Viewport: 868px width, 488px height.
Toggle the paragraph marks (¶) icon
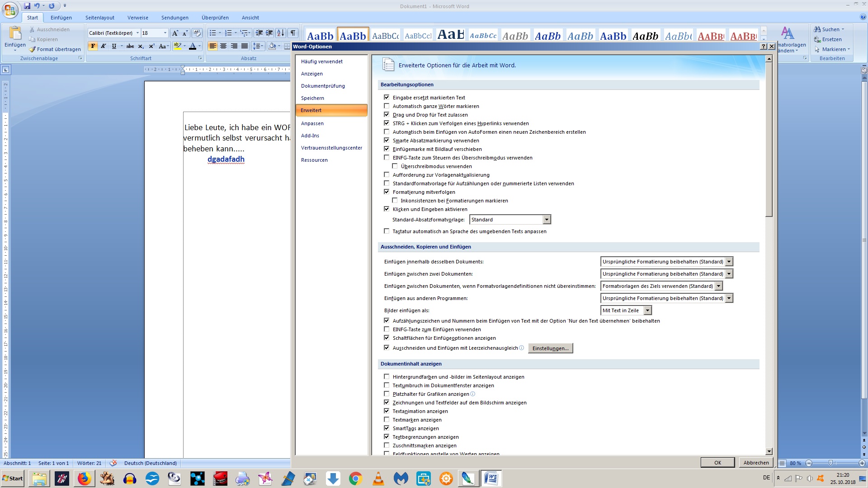(x=293, y=33)
